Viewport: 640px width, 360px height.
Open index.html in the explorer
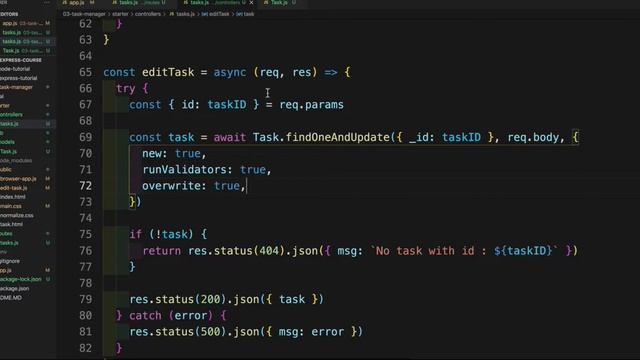pos(13,197)
